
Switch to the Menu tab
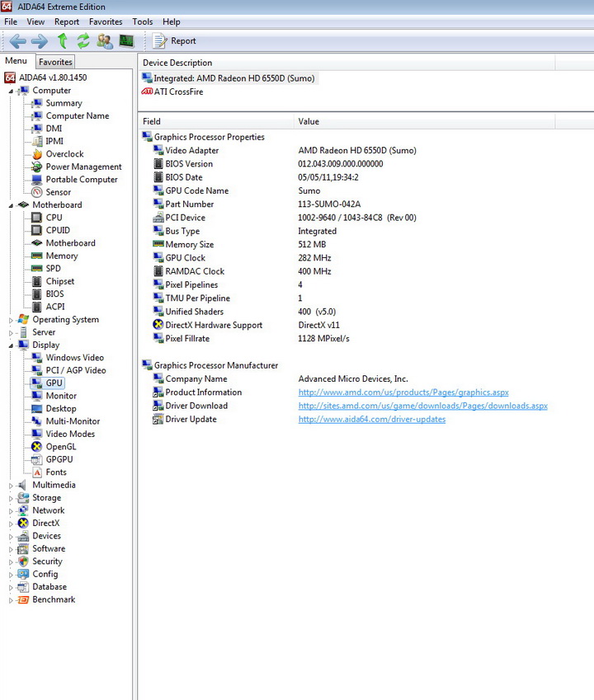(16, 61)
